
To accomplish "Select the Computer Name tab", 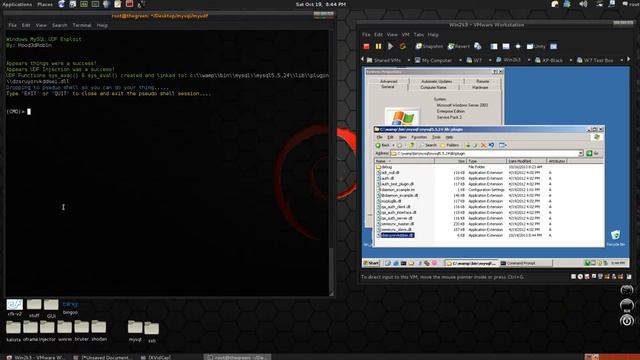I will pos(433,87).
